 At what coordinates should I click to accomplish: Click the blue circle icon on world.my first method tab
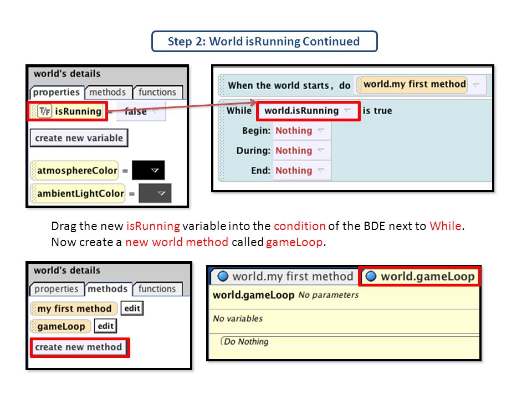pyautogui.click(x=223, y=276)
